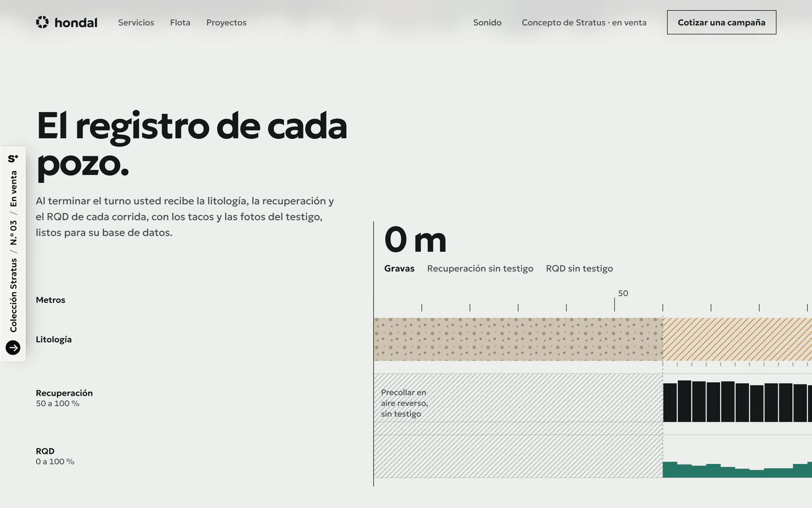The height and width of the screenshot is (508, 812).
Task: Click the dotted gravel lithology band
Action: coord(518,339)
